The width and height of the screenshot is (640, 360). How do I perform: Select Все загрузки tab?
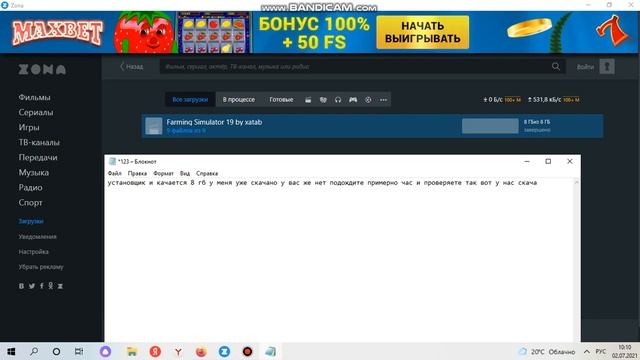pos(190,100)
